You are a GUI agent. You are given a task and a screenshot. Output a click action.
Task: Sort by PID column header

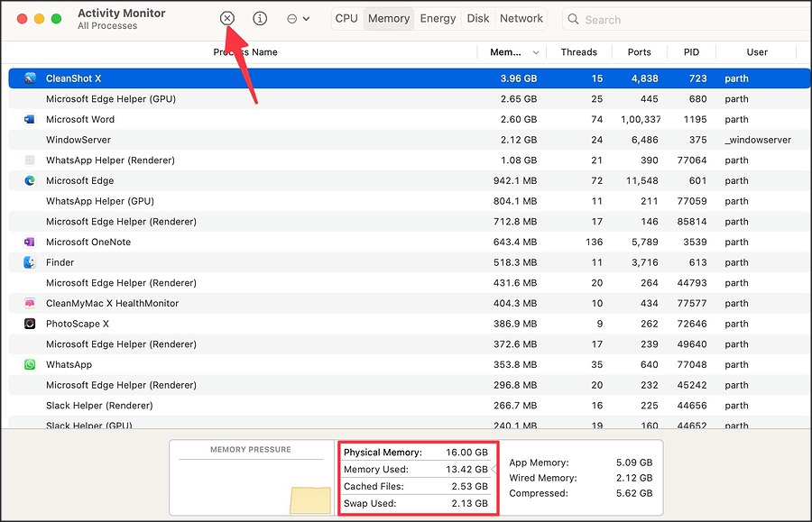[691, 52]
